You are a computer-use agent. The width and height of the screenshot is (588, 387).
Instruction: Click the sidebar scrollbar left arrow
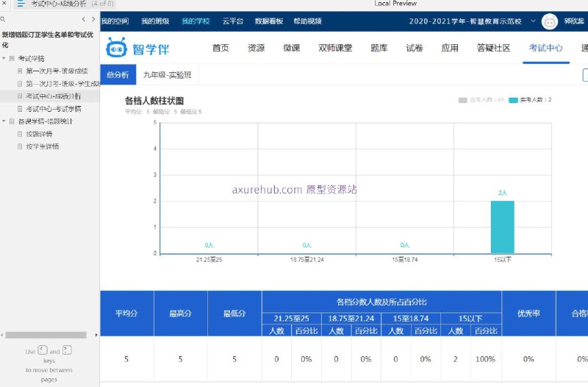click(x=2, y=335)
